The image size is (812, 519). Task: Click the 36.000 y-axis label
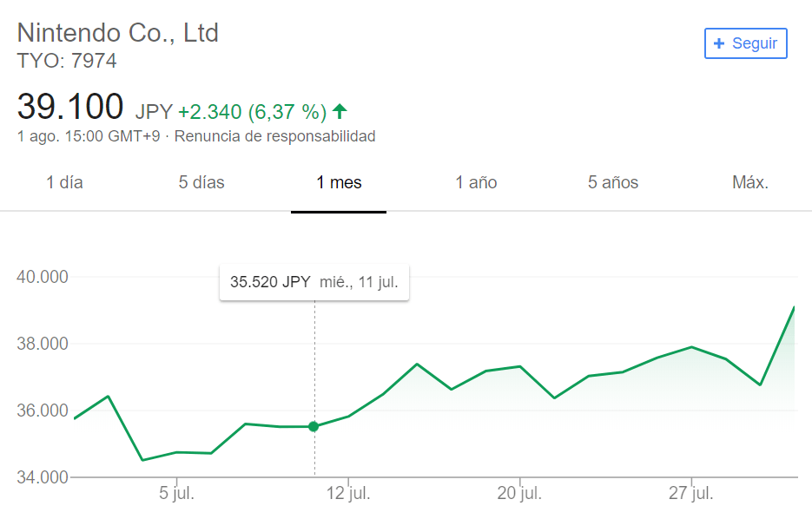point(43,411)
